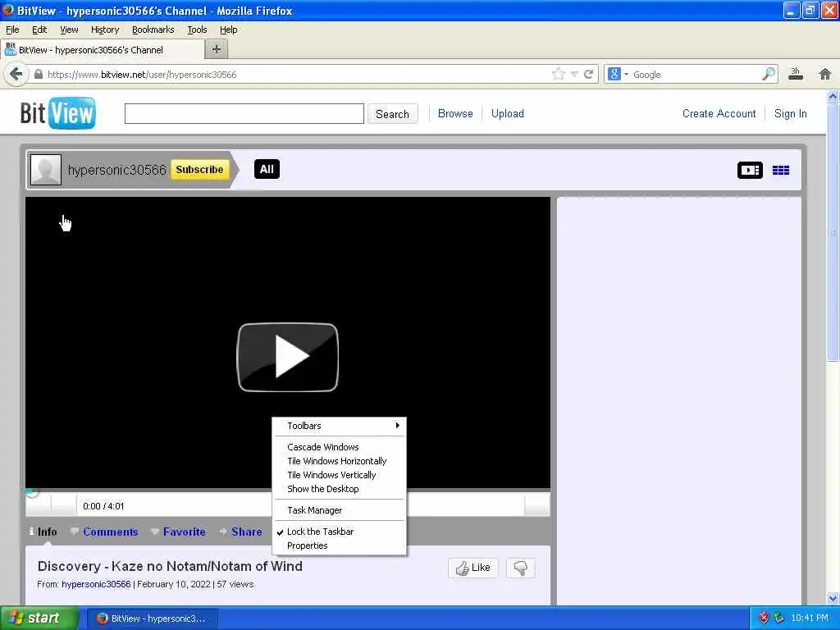Viewport: 840px width, 630px height.
Task: Click the page vertical scrollbar thumb
Action: click(x=833, y=233)
